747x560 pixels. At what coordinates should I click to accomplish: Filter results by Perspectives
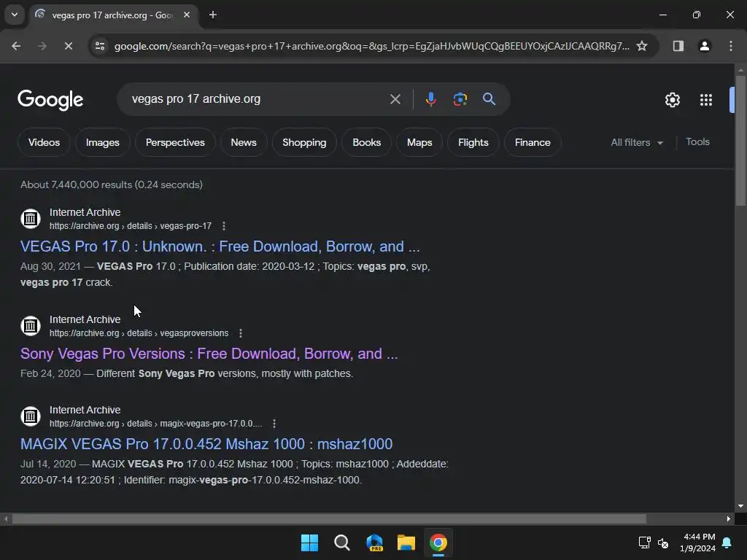175,142
